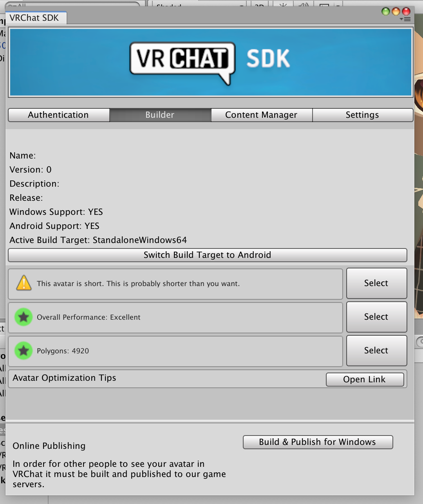Click Switch Build Target to Android button

tap(208, 255)
